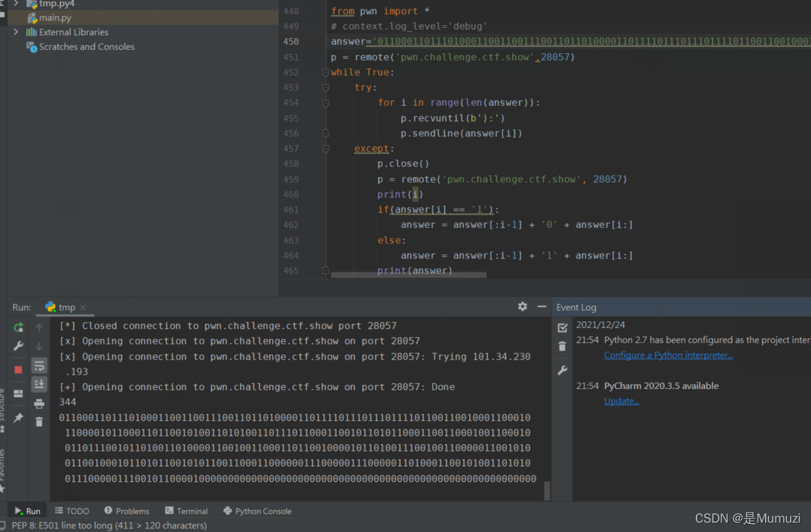Go down the stack trace

39,346
